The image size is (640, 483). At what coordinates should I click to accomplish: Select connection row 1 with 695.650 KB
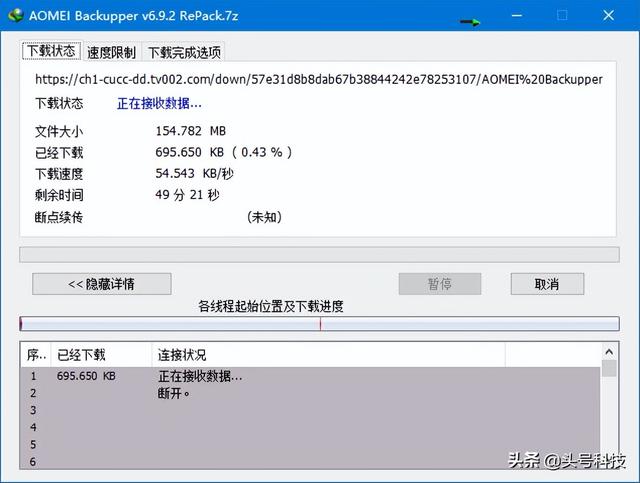tap(310, 376)
